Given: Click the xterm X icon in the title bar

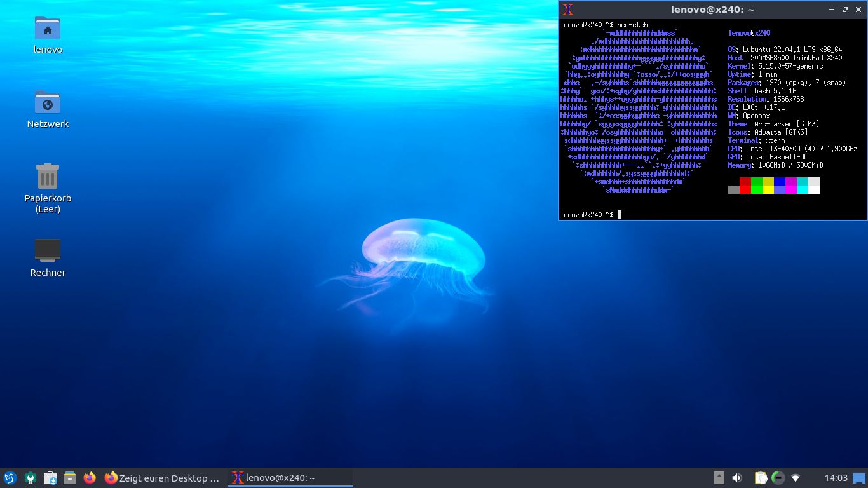Looking at the screenshot, I should pyautogui.click(x=569, y=10).
